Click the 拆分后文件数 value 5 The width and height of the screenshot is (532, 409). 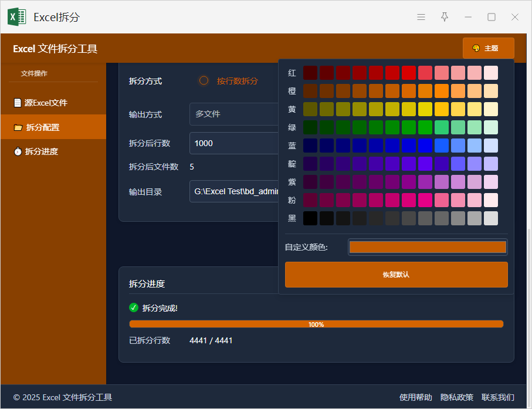[192, 167]
